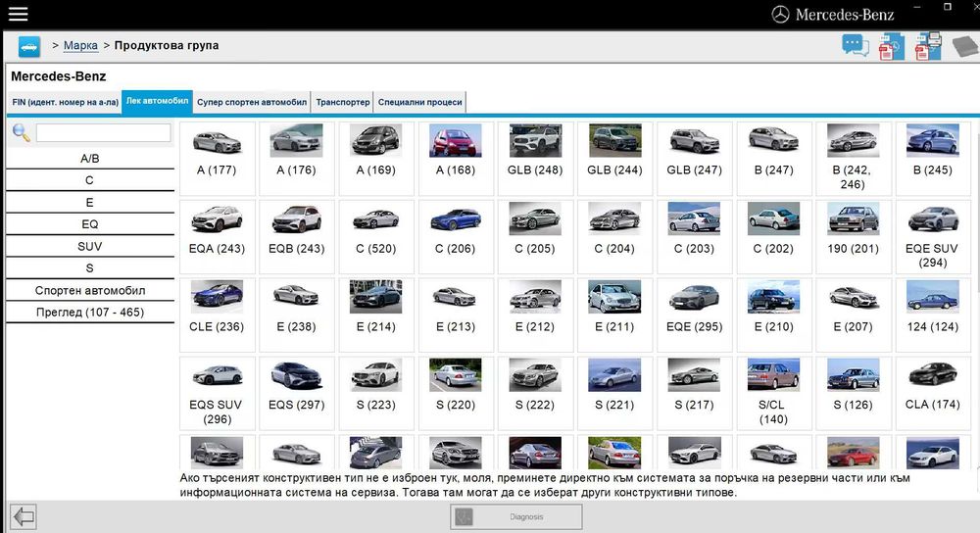Screen dimensions: 980x533
Task: Filter by A/B category
Action: (x=90, y=159)
